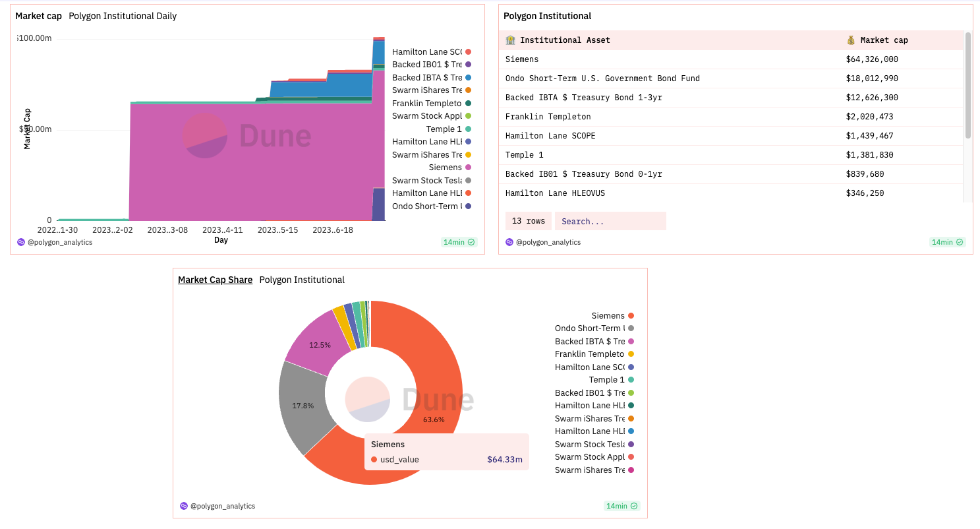Click the 14min checkmark icon below donut chart

[x=634, y=506]
